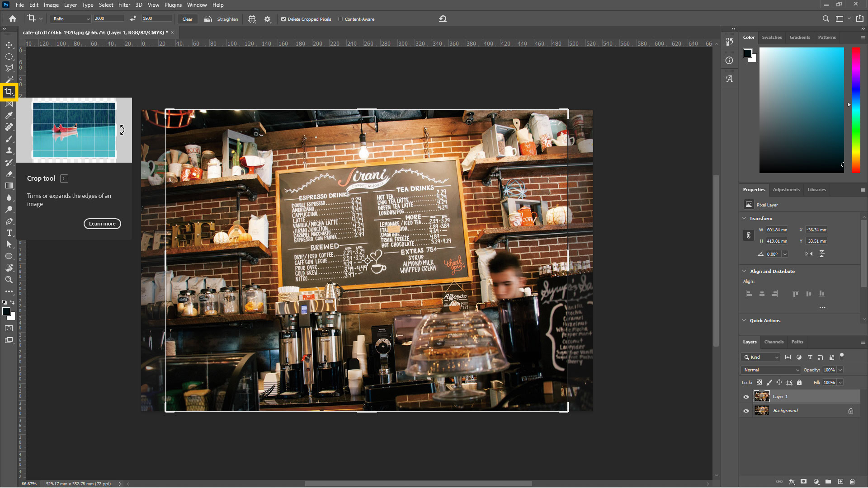Select the Brush tool
The image size is (868, 488).
coord(9,139)
